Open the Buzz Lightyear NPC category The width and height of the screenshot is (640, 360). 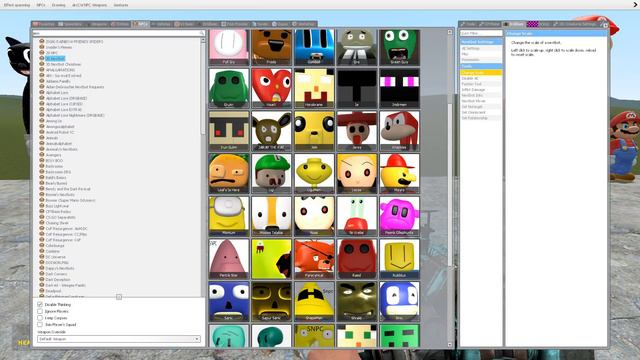pos(57,206)
